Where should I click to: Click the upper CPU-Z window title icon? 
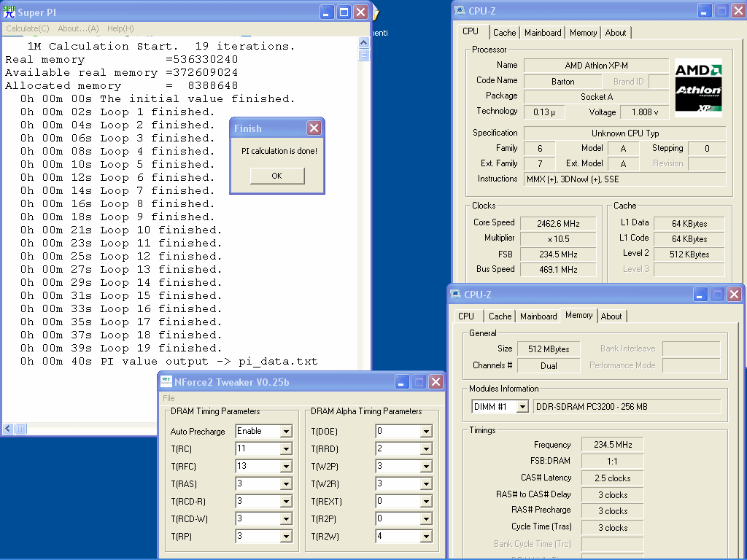[460, 10]
